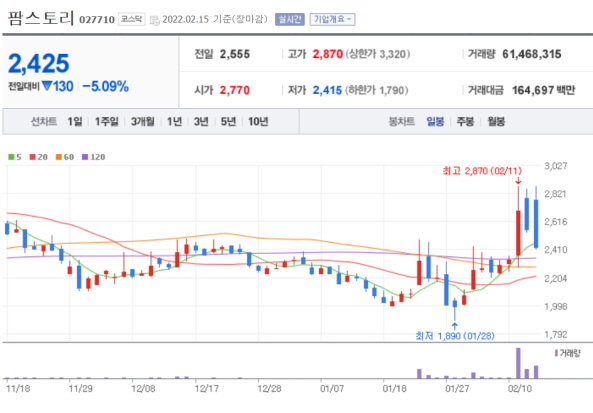Screen dimensions: 593x413
Task: Click the current price 2,425
Action: [39, 63]
